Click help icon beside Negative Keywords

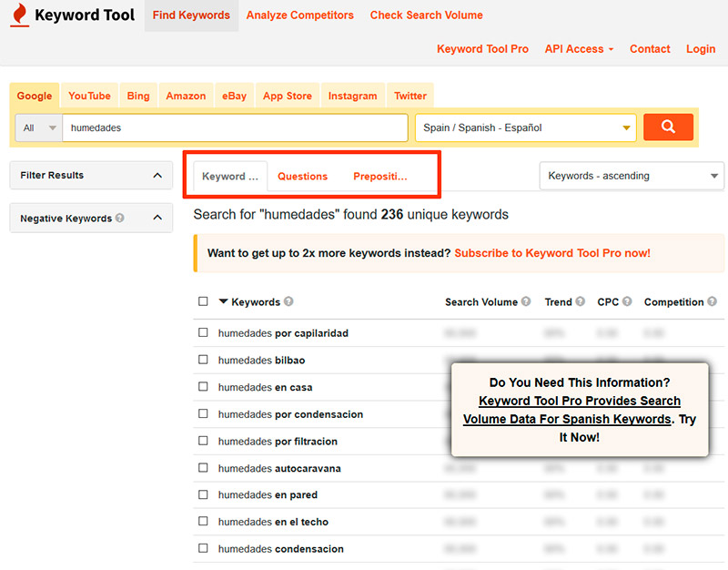click(x=120, y=219)
